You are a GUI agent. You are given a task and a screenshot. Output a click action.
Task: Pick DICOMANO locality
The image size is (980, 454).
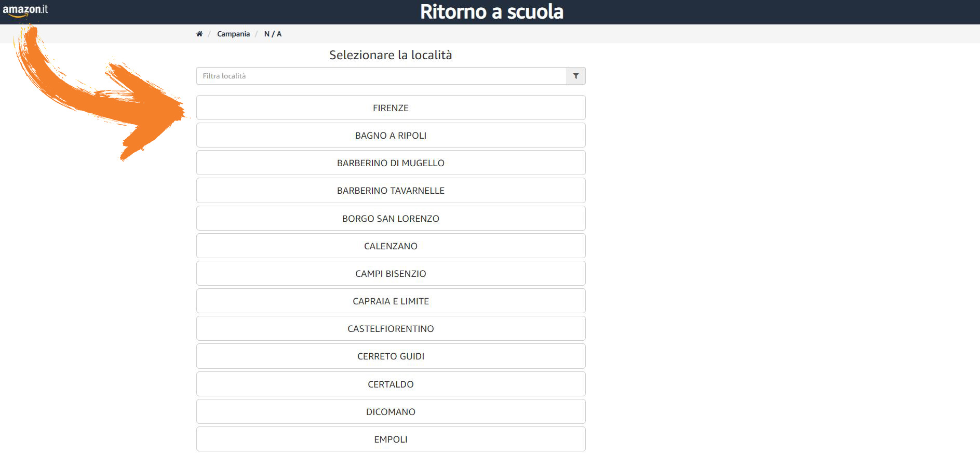click(391, 411)
